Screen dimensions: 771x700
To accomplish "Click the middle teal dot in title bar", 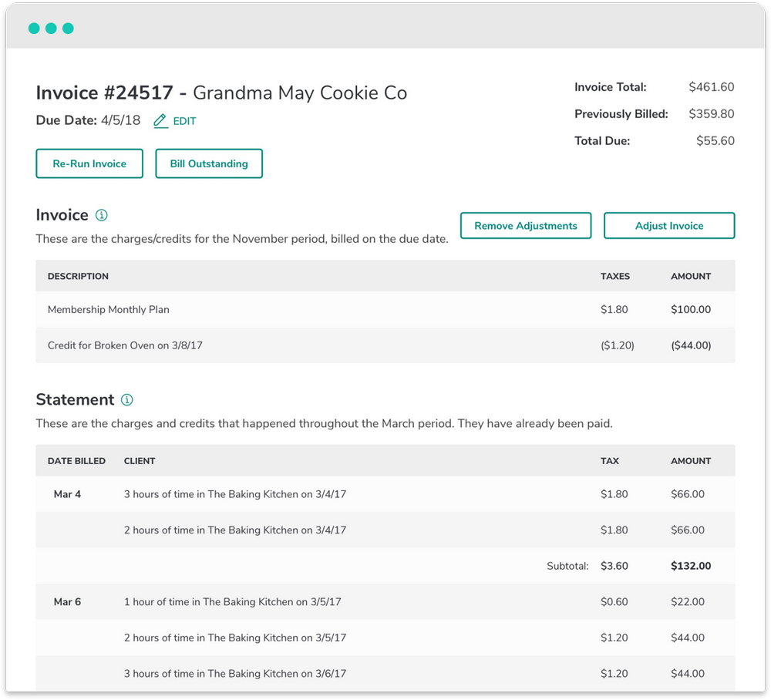I will pos(51,29).
